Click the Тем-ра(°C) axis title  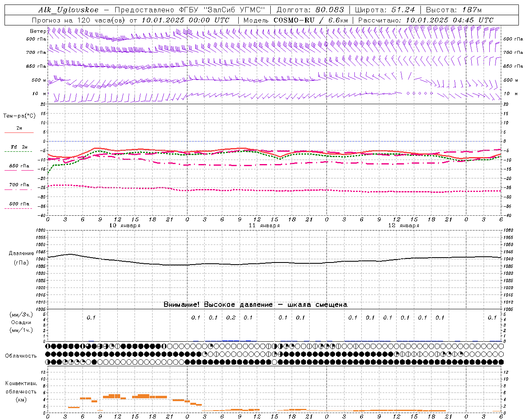19,116
